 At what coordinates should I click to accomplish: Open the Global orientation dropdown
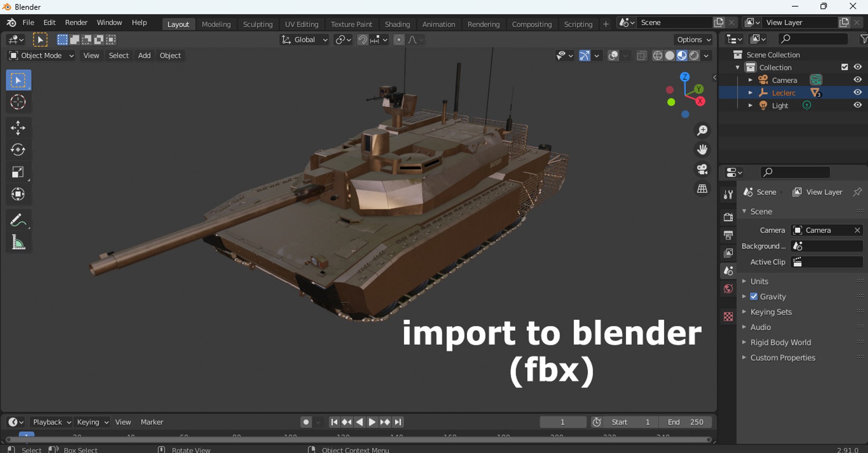coord(304,40)
